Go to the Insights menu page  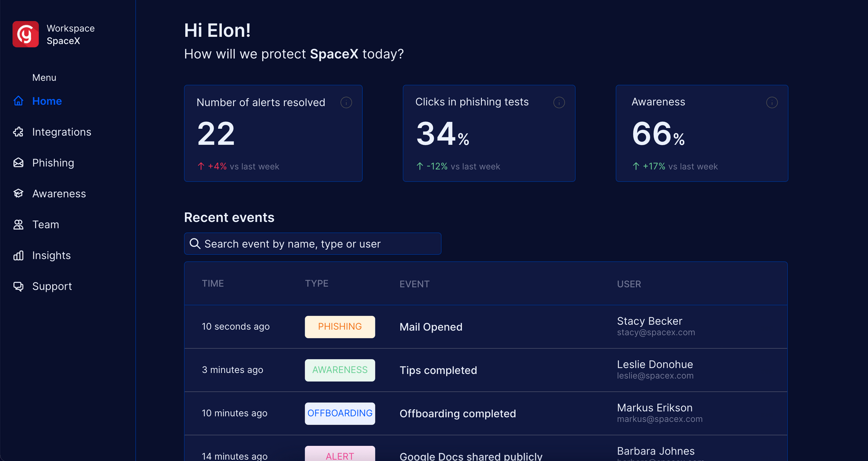click(x=51, y=255)
